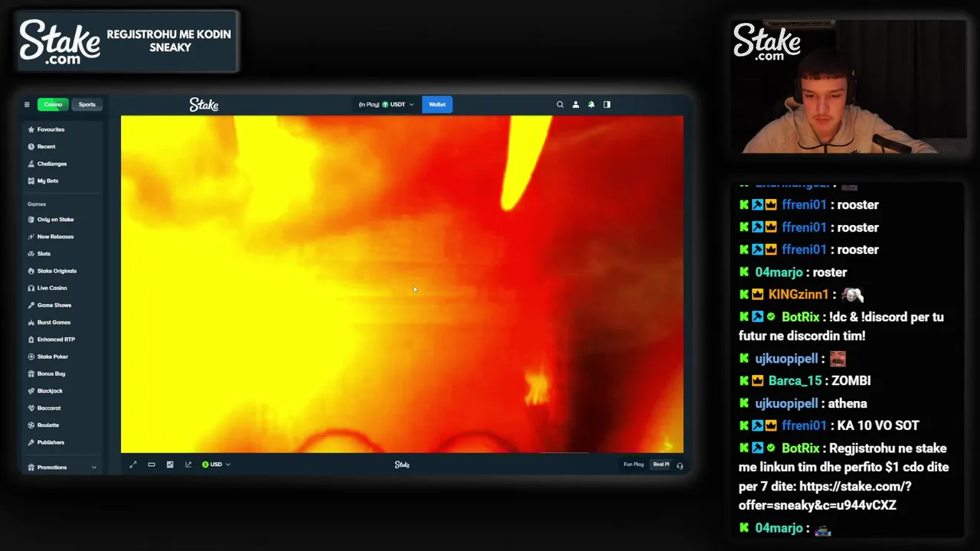Click the My Bets icon
Viewport: 980px width, 551px height.
31,181
